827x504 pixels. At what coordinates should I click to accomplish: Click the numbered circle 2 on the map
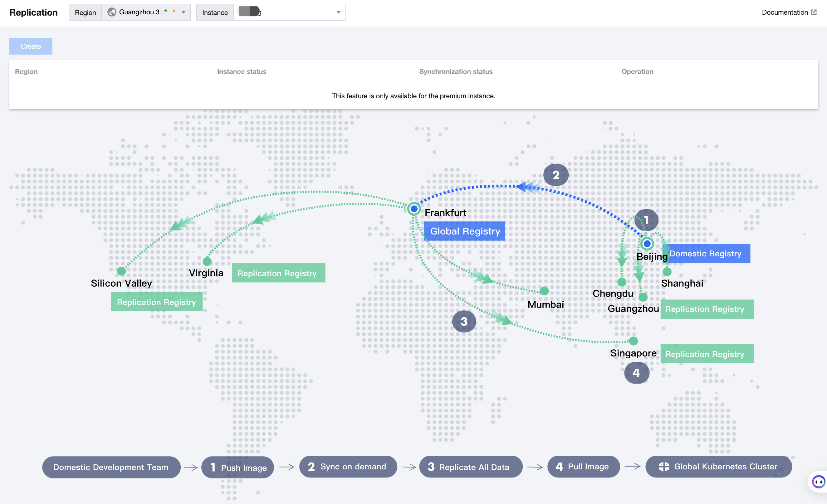pyautogui.click(x=556, y=175)
